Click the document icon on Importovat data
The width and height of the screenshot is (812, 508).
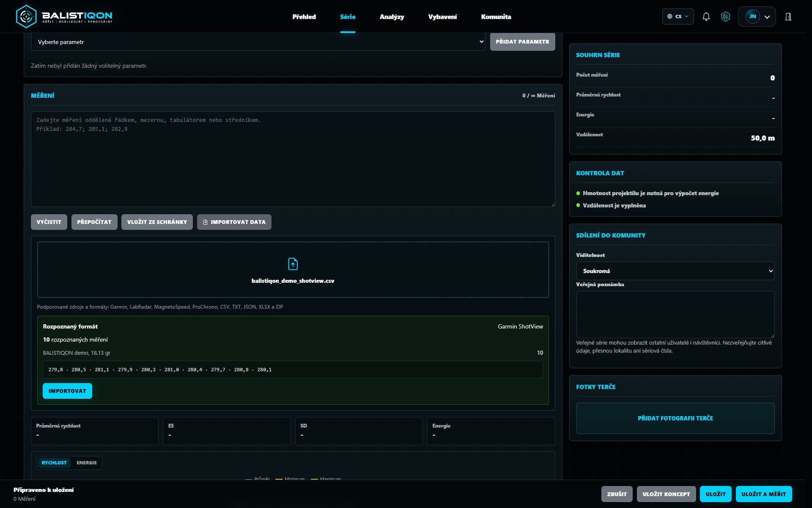tap(206, 222)
